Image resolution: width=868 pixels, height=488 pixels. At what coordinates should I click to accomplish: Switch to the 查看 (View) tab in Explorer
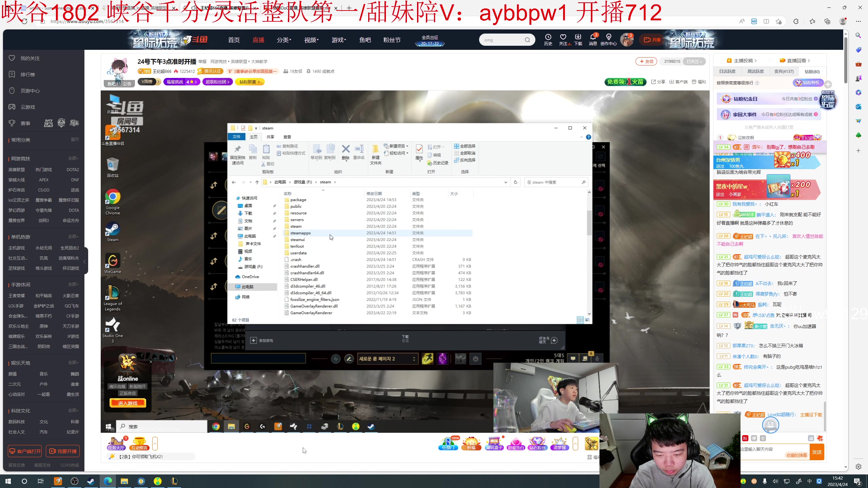(x=287, y=137)
